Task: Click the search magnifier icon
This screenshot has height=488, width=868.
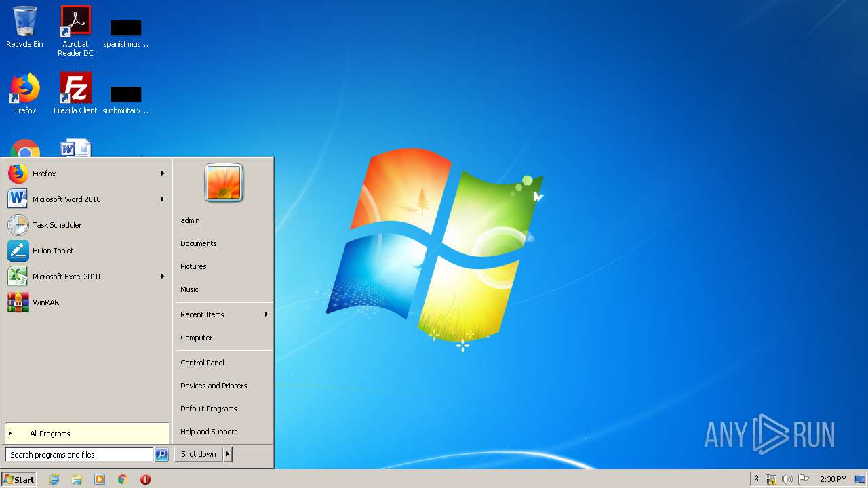Action: [x=161, y=455]
